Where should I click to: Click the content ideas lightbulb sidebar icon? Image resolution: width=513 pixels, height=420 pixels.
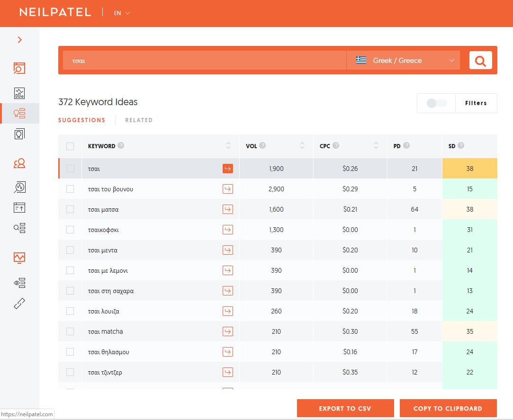coord(19,134)
